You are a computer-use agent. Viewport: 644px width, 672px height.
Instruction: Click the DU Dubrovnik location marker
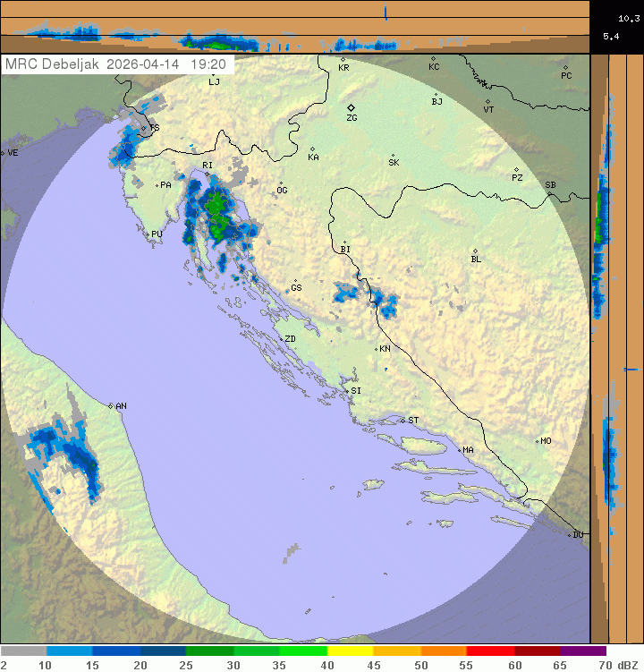pos(570,535)
